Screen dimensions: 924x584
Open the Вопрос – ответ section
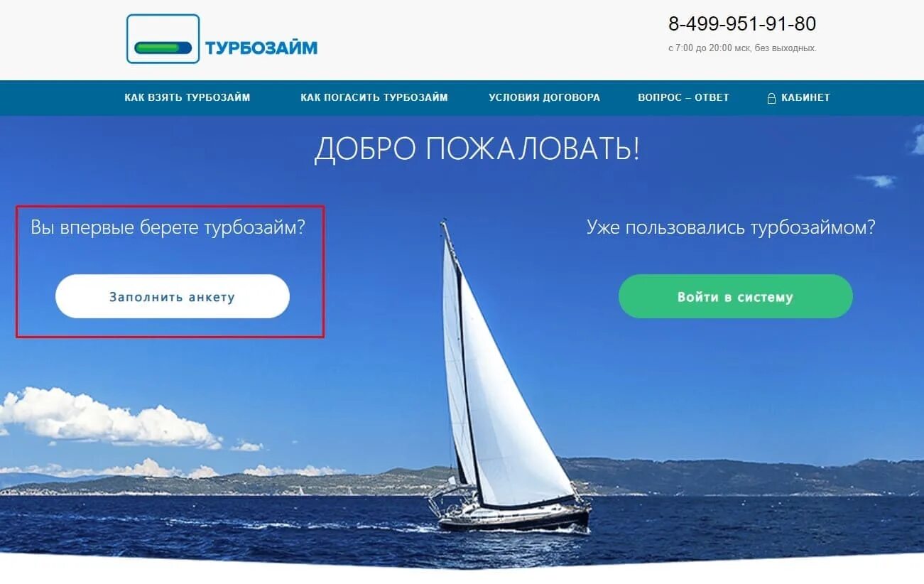[683, 97]
